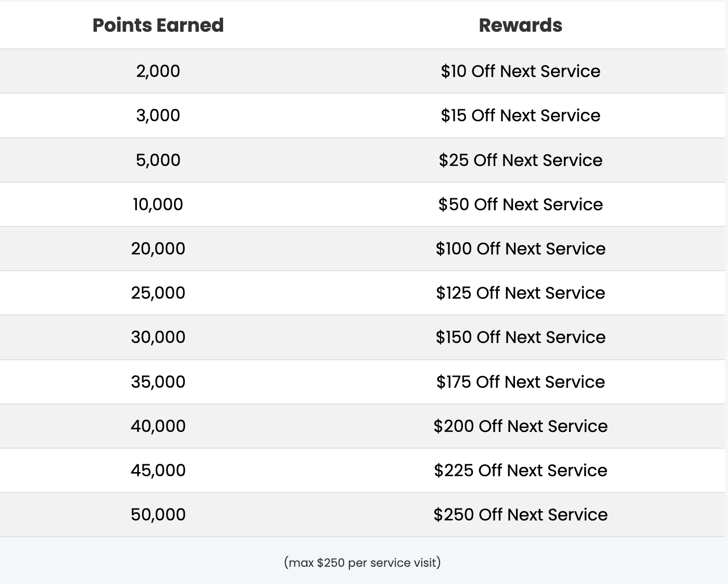Click the $250 Off Next Service reward

[x=520, y=515]
